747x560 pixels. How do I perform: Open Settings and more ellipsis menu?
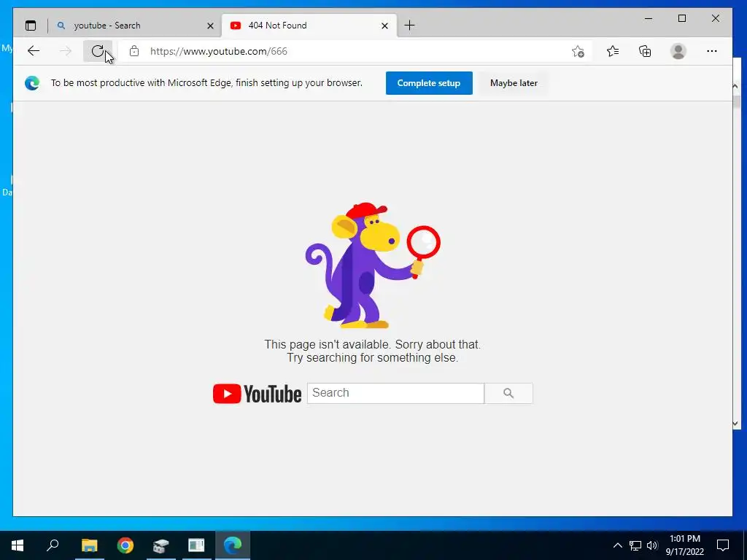click(712, 51)
